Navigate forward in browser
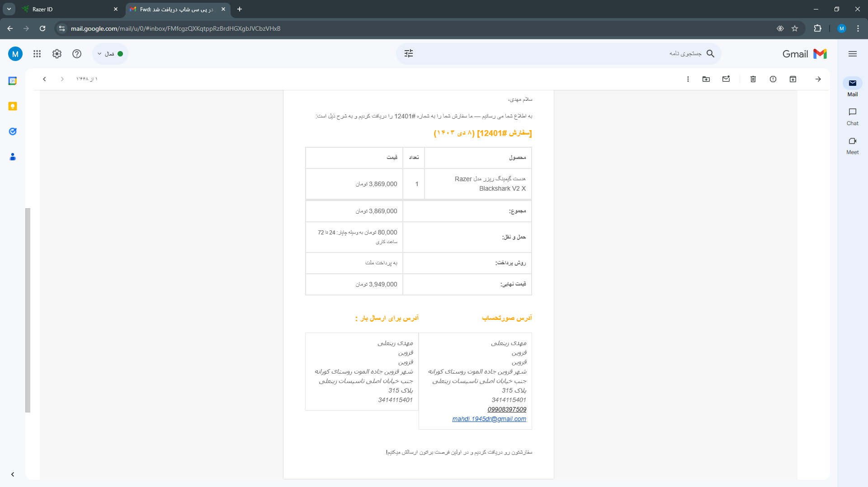Image resolution: width=868 pixels, height=487 pixels. (x=26, y=28)
